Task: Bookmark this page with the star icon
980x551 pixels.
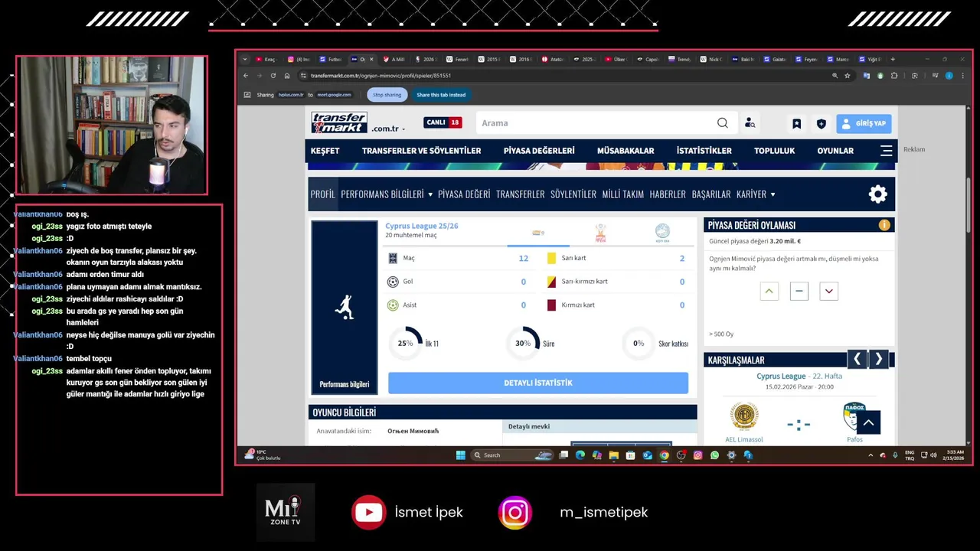Action: [848, 76]
